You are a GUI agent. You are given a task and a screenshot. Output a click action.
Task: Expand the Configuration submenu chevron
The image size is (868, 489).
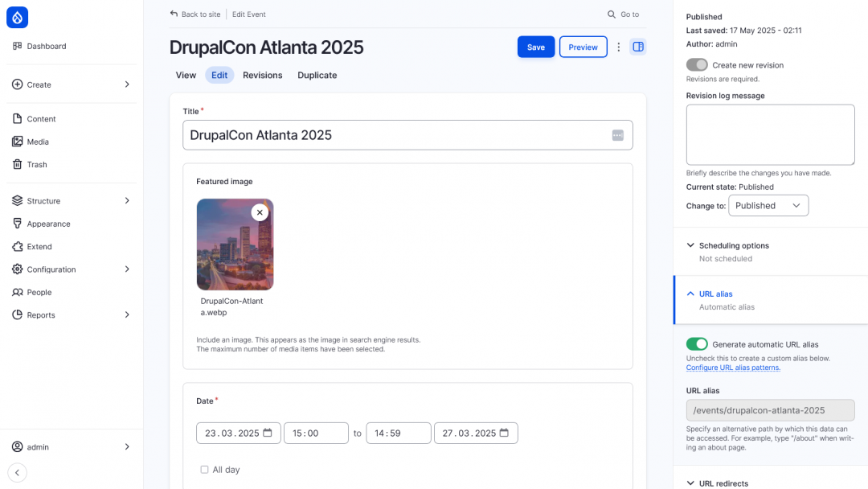127,269
